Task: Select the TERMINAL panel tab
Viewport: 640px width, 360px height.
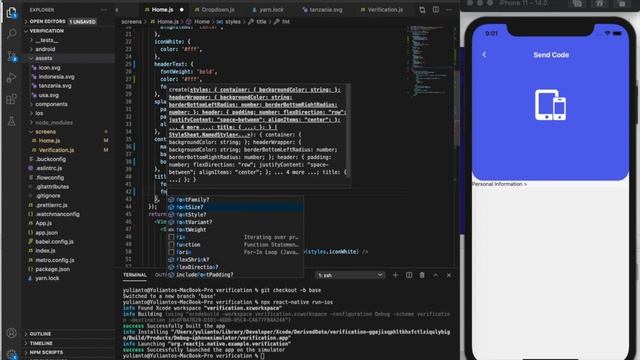Action: [x=135, y=275]
